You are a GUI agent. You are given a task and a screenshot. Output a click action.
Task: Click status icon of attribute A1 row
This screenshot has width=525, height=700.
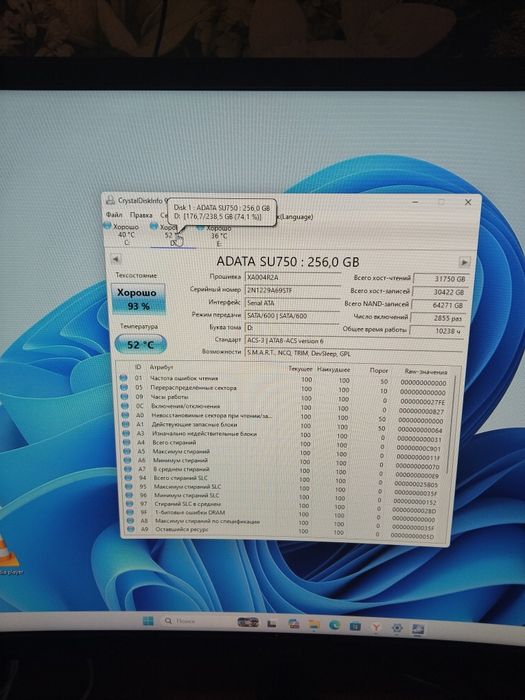point(126,425)
